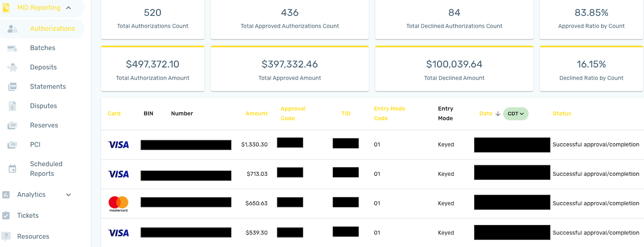Viewport: 644px width, 247px height.
Task: Click Visa logo in $1,330.30 row
Action: [118, 145]
